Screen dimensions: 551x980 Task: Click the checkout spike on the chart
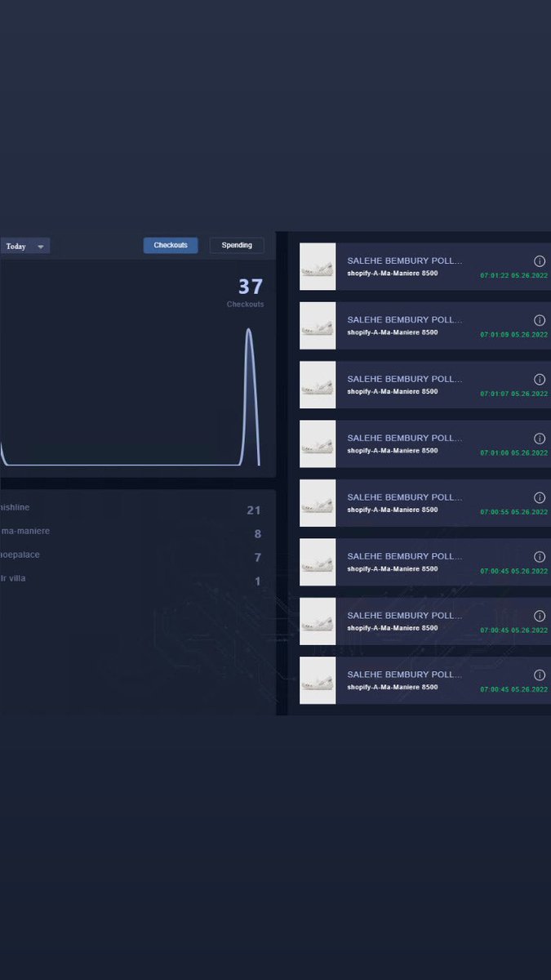point(250,396)
